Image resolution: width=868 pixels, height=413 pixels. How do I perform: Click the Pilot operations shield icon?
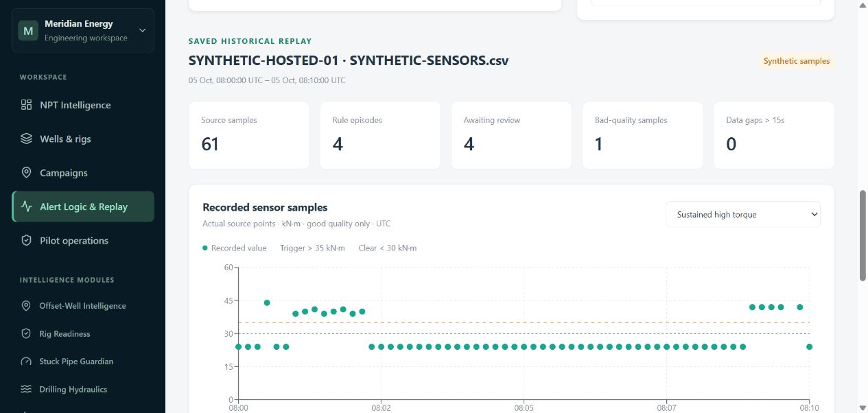pyautogui.click(x=27, y=241)
